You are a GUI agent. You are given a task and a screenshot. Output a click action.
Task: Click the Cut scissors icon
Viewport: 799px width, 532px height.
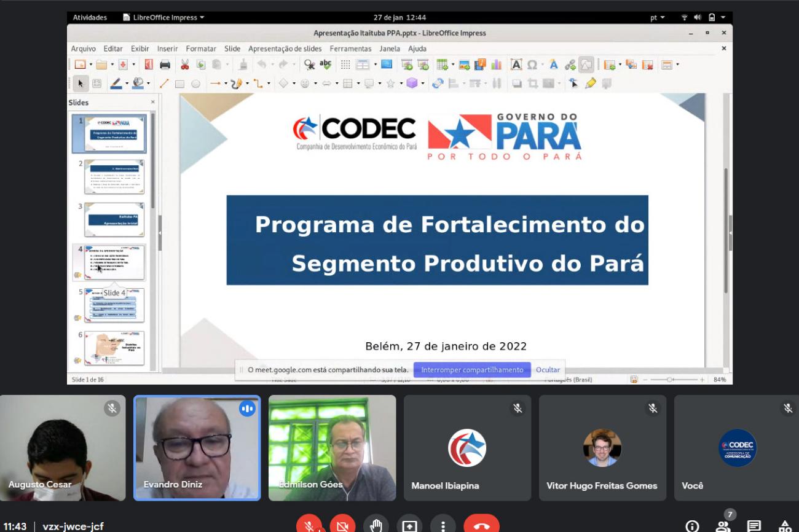184,65
